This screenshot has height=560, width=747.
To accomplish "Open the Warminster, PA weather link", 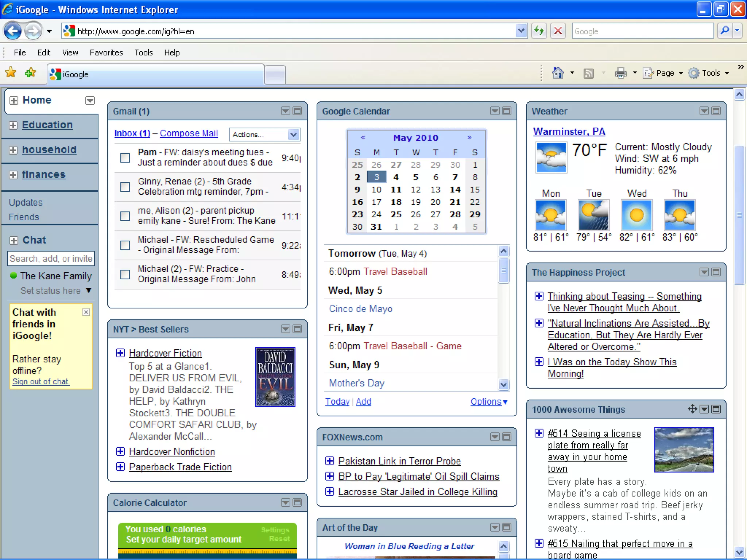I will coord(569,131).
